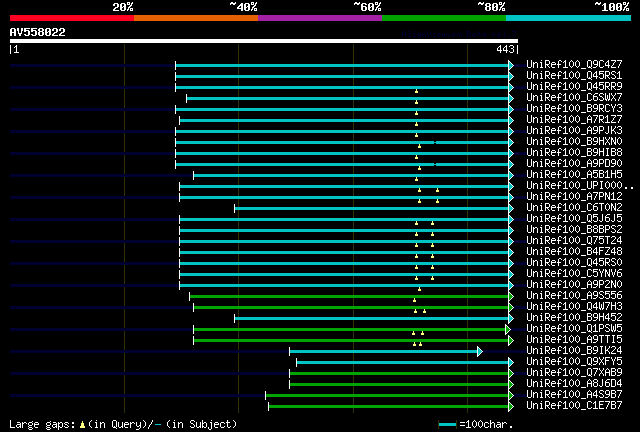The width and height of the screenshot is (640, 432).
Task: Click the UniRef100_Q7XAB9 label
Action: [574, 373]
